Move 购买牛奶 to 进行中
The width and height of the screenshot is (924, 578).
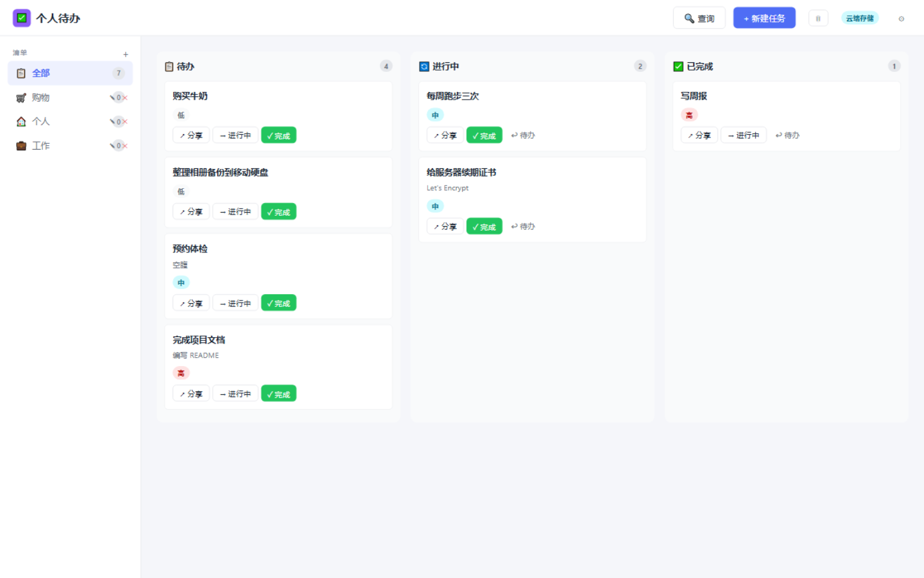(x=235, y=136)
